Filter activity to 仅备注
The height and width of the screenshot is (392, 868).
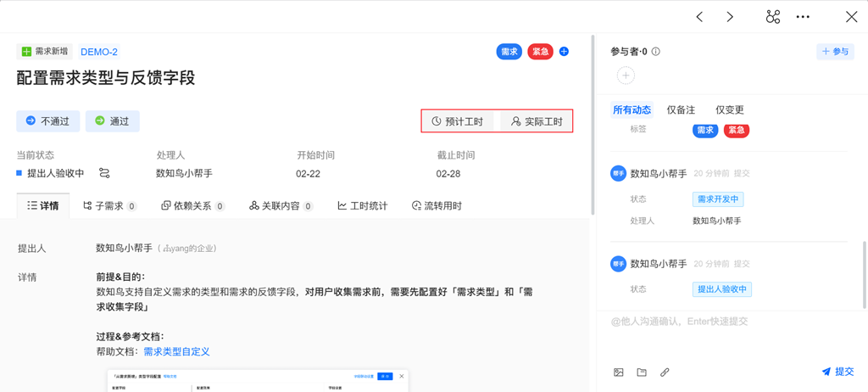point(681,109)
